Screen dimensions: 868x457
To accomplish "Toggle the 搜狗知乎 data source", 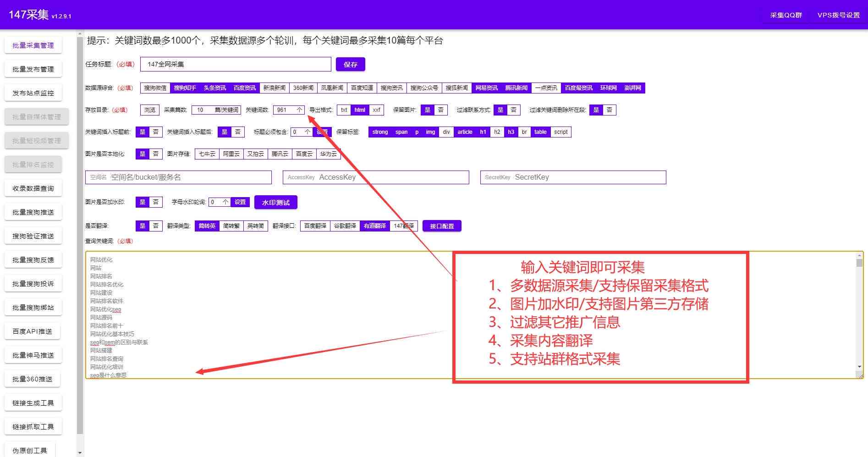I will click(x=185, y=88).
